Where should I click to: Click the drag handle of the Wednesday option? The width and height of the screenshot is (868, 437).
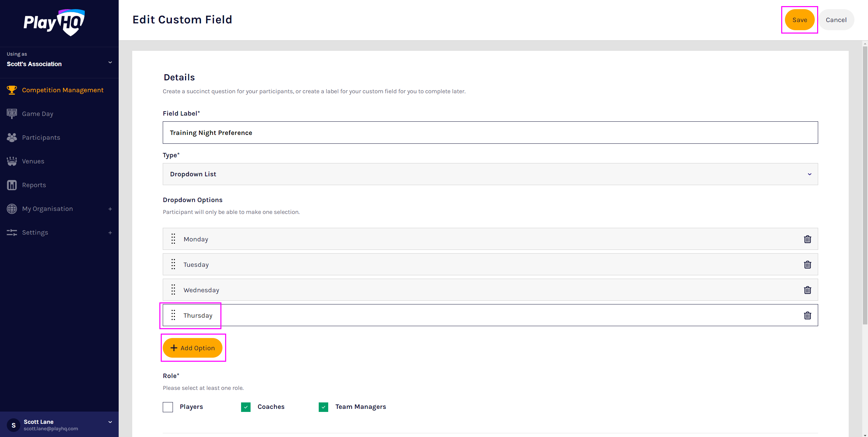click(x=173, y=290)
